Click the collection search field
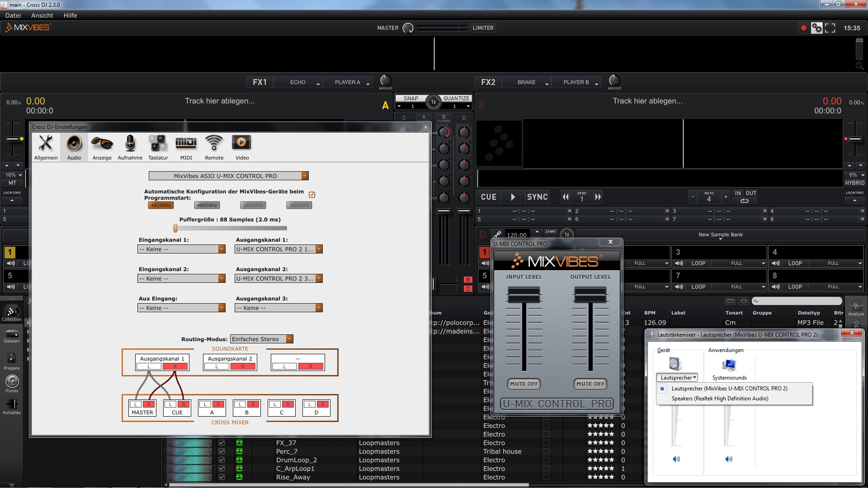Viewport: 868px width, 488px height. tap(797, 301)
